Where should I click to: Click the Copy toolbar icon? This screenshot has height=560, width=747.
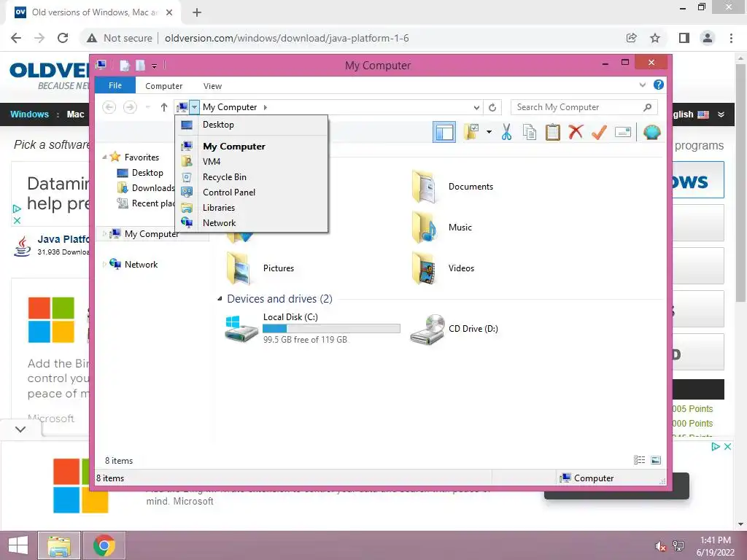click(x=530, y=132)
